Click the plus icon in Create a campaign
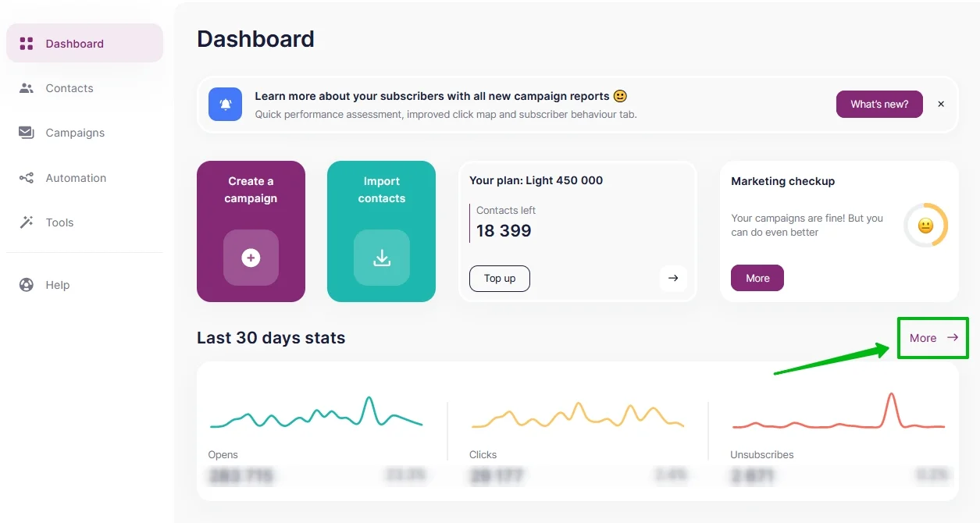Viewport: 980px width, 523px height. click(251, 258)
